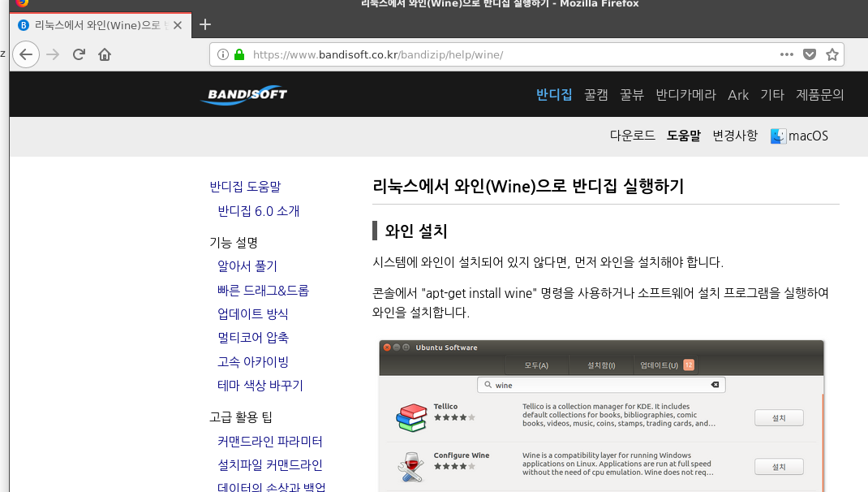Click the 와인 설치 heading
The width and height of the screenshot is (868, 492).
[415, 231]
